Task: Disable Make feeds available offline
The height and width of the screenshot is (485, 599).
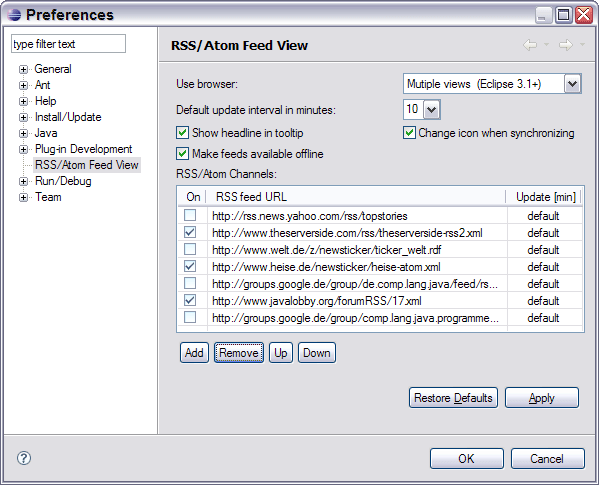Action: (x=182, y=154)
